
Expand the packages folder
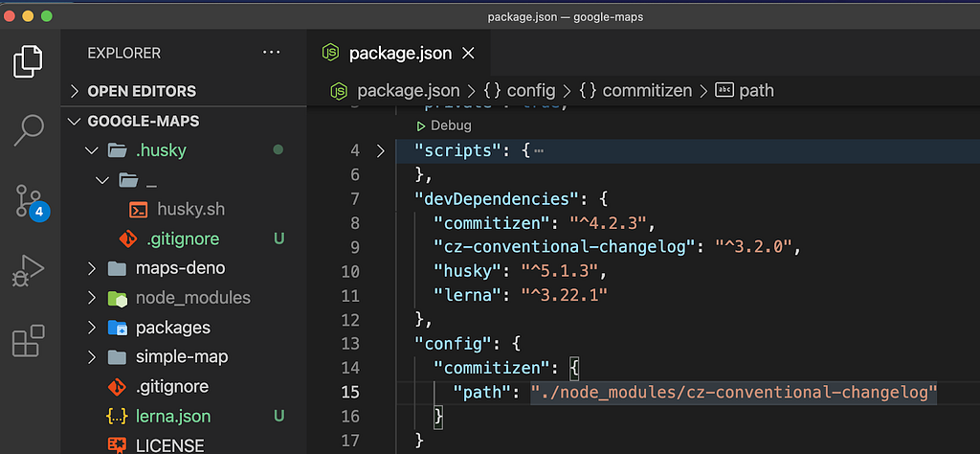[92, 328]
